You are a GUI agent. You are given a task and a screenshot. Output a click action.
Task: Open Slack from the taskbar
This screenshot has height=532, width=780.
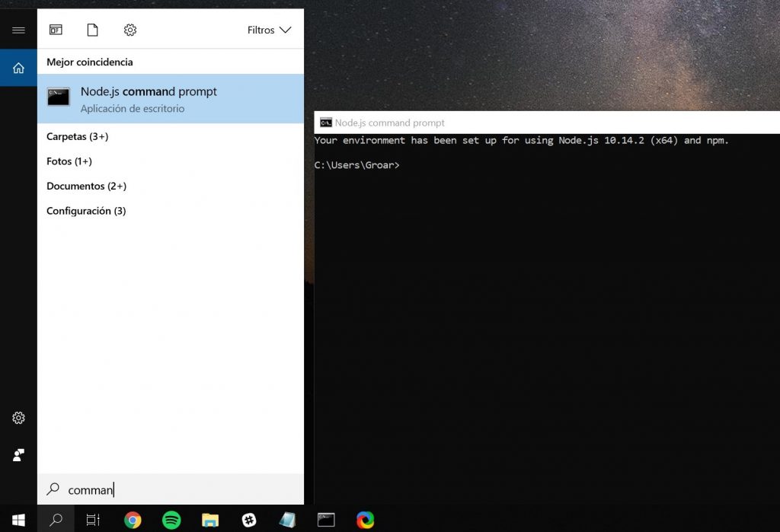pos(249,520)
